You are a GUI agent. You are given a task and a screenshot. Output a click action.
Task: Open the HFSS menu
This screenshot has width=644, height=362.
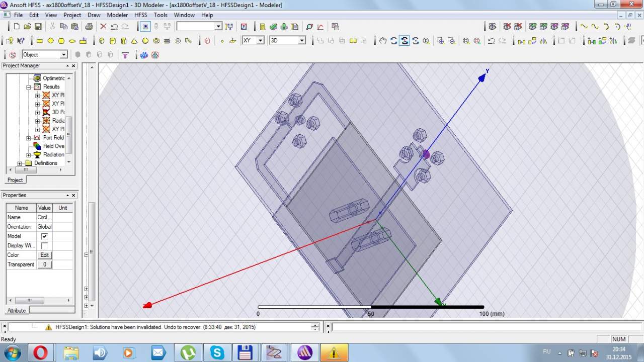coord(140,15)
